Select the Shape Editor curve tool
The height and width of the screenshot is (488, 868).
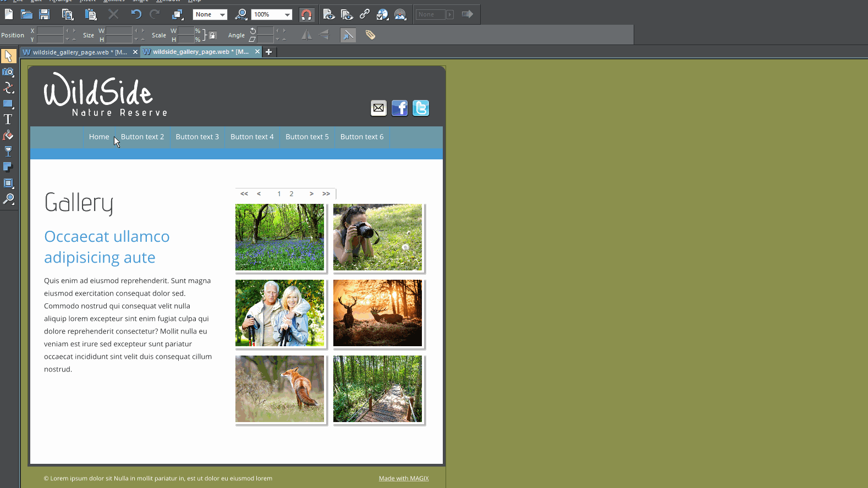8,88
